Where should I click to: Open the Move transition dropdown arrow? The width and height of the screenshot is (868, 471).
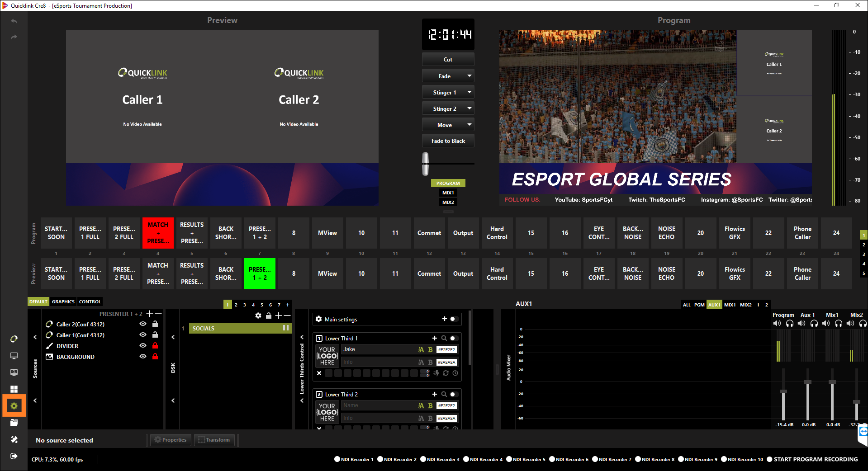(469, 125)
